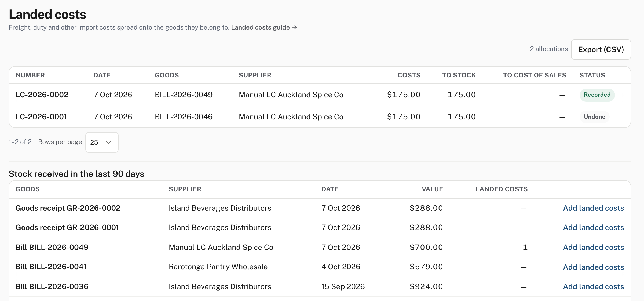The width and height of the screenshot is (644, 301).
Task: Click the TO STOCK column header
Action: pos(459,75)
